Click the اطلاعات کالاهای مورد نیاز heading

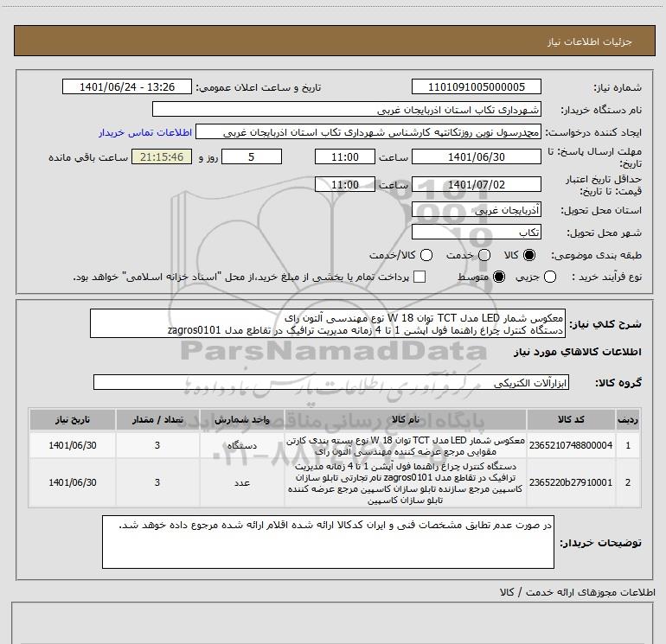coord(578,352)
